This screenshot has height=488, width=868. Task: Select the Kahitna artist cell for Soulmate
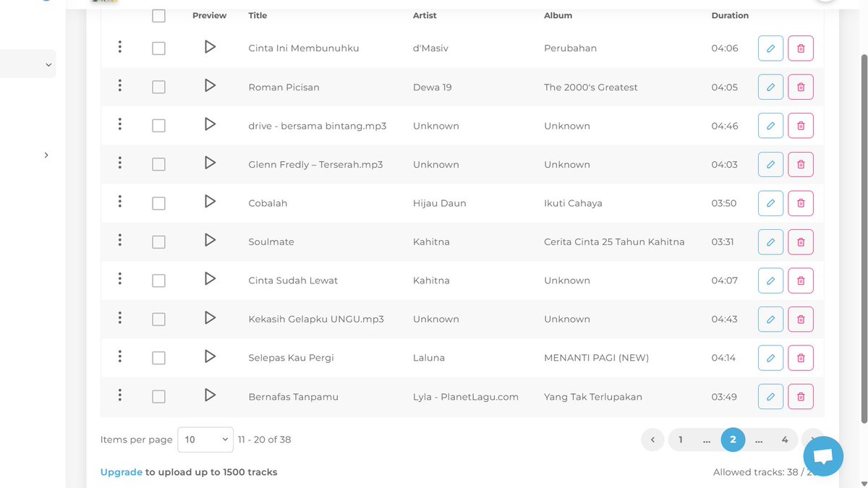431,241
